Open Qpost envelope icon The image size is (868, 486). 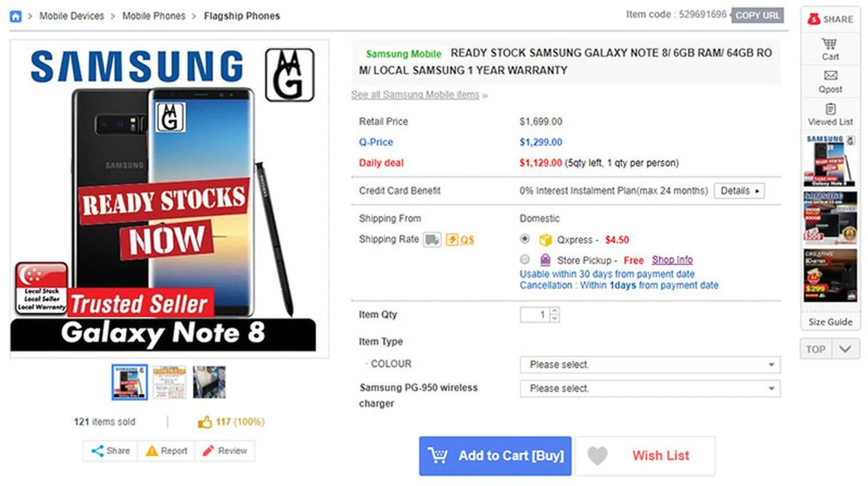coord(830,75)
